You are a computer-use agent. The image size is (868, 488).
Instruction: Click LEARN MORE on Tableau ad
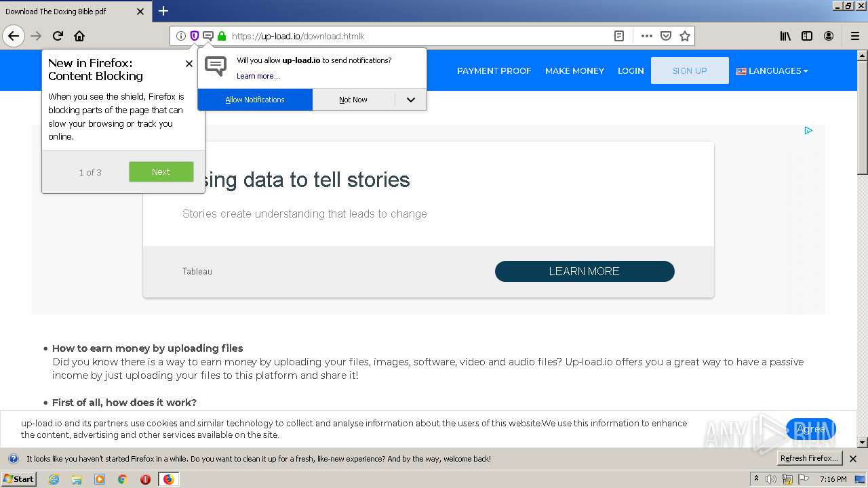click(x=585, y=271)
